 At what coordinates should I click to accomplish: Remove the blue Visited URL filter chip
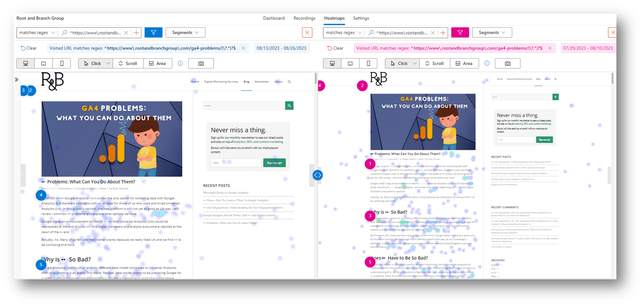pos(243,48)
